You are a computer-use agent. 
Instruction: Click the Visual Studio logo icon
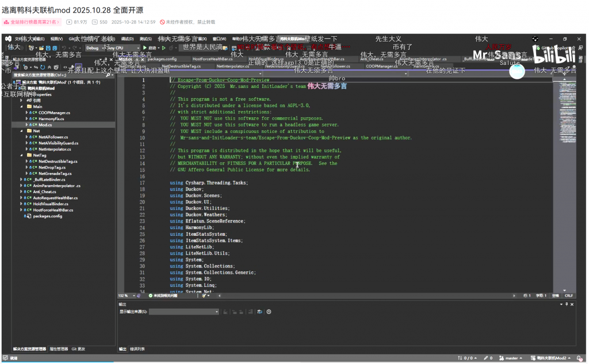pos(9,39)
